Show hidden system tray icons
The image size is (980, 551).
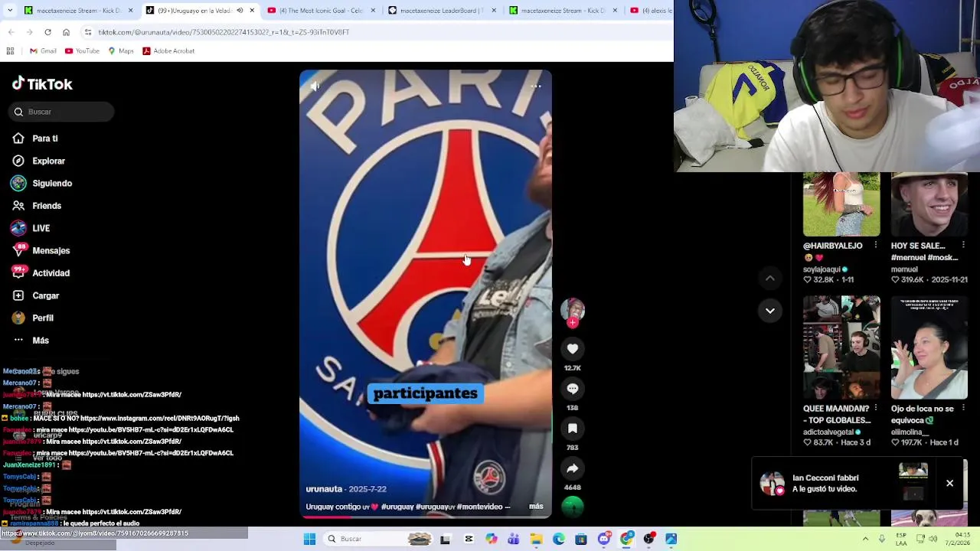click(865, 539)
